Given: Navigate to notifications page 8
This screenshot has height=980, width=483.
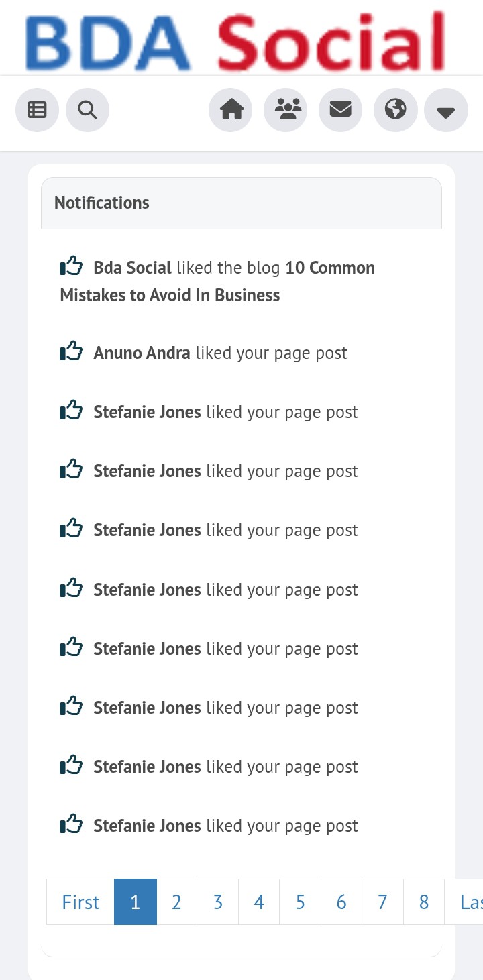Looking at the screenshot, I should [423, 902].
